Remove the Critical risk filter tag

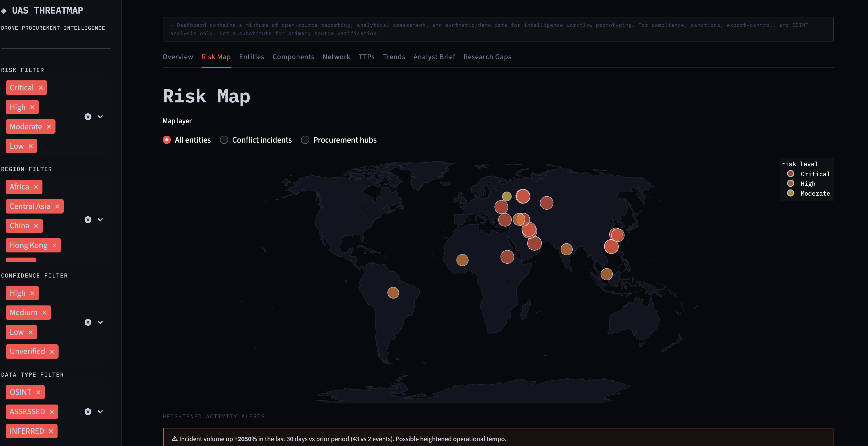pyautogui.click(x=41, y=88)
